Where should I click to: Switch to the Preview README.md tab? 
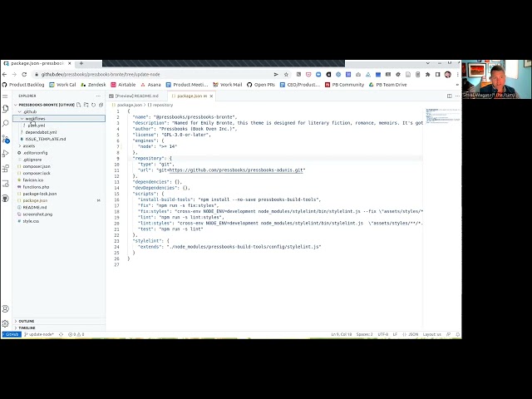135,96
